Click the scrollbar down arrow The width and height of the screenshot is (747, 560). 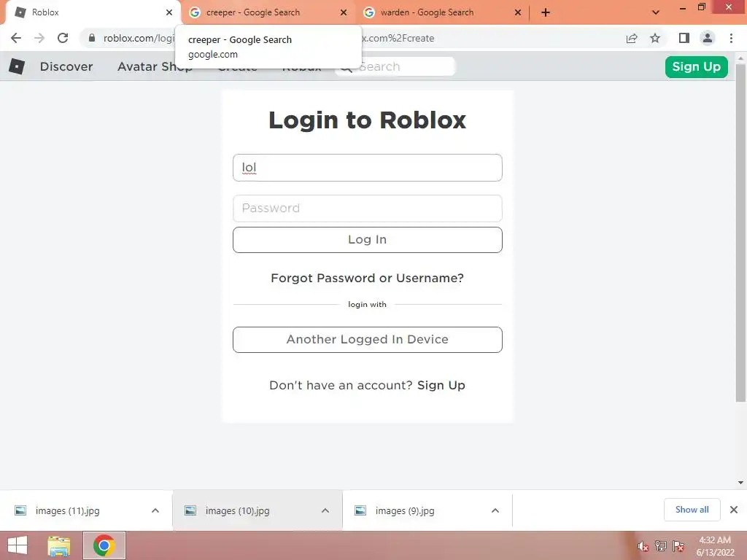740,483
